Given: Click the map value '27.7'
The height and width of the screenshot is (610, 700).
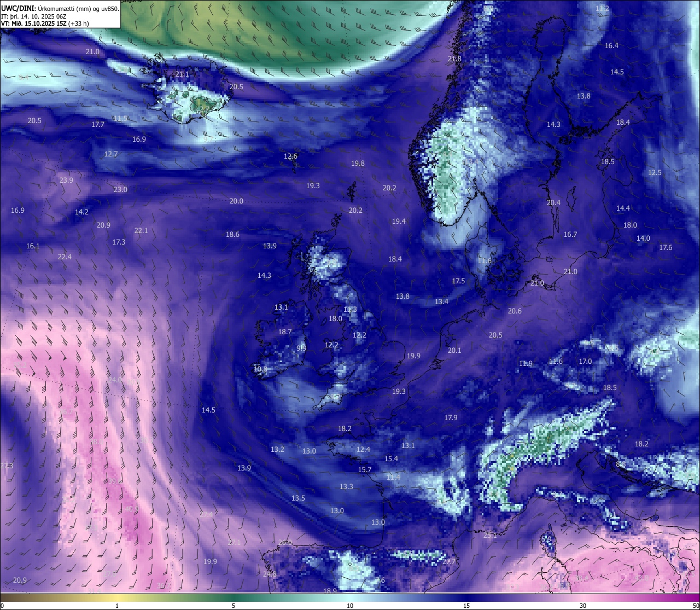Looking at the screenshot, I should pos(449,562).
